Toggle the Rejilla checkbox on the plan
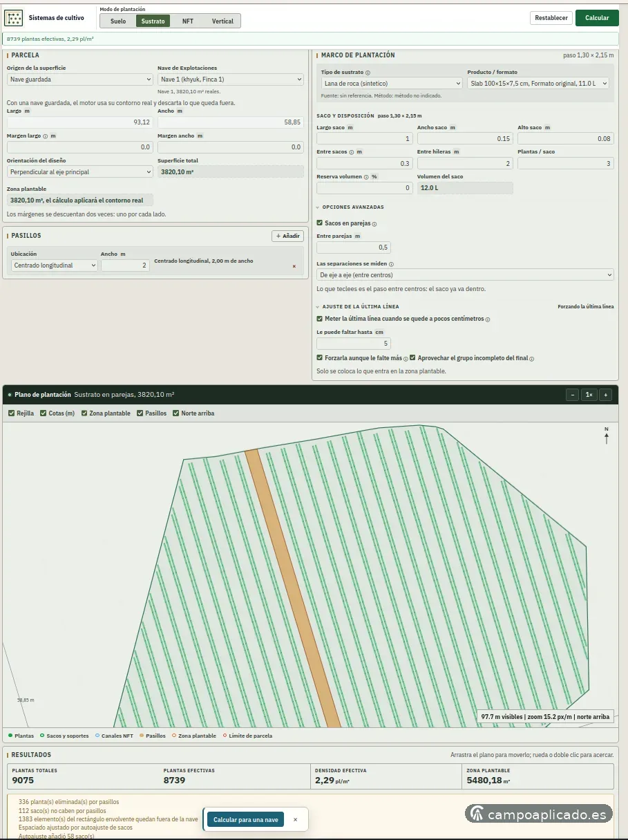 (11, 413)
